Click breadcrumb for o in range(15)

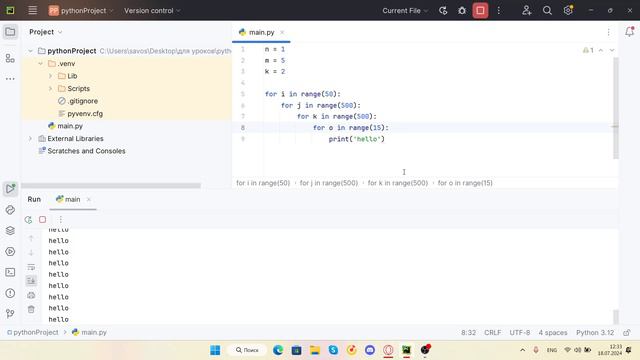tap(465, 183)
